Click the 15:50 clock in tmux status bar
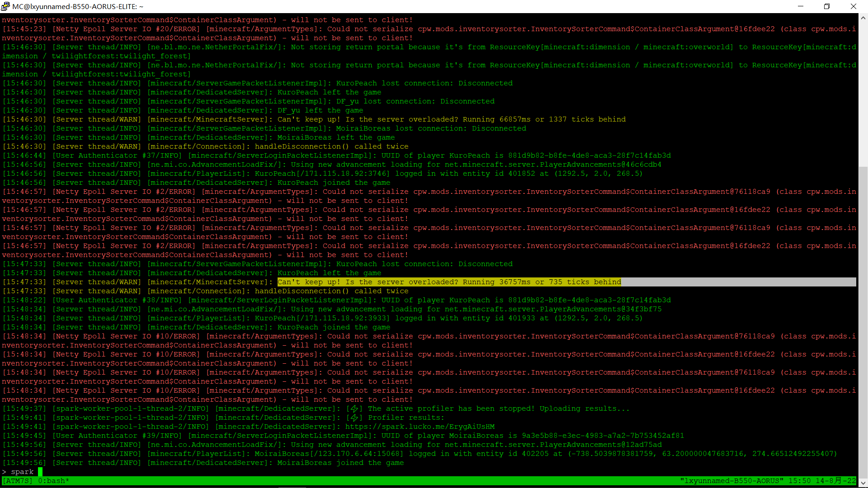Screen dimensions: 868x488 pyautogui.click(x=800, y=481)
